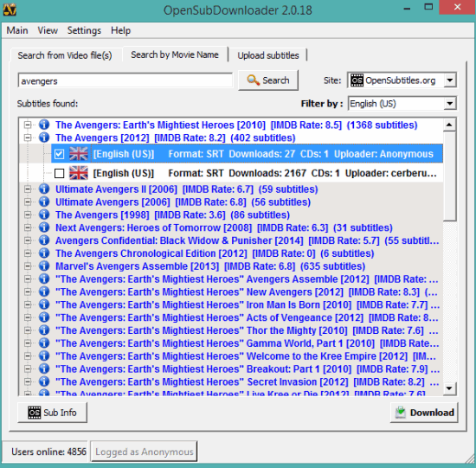Click the results list vertical scrollbar thumb
The image size is (476, 468).
[x=449, y=176]
